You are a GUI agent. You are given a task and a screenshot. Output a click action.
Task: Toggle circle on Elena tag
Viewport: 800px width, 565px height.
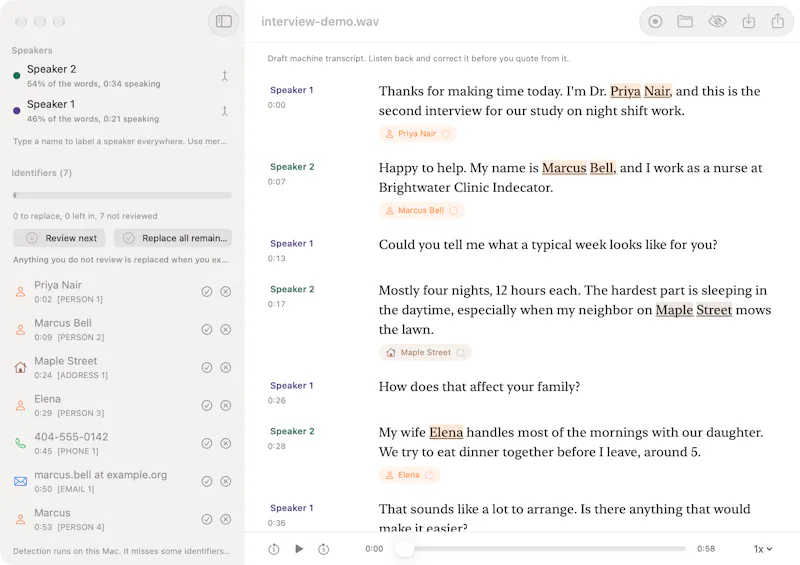[429, 475]
